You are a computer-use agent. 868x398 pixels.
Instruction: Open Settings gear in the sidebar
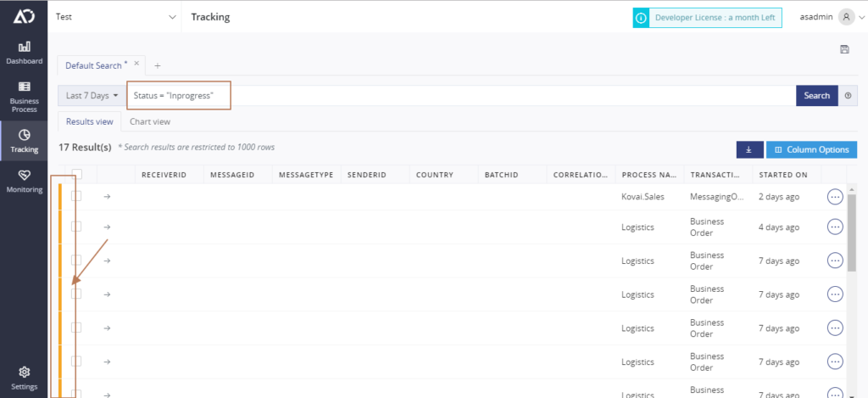point(24,378)
